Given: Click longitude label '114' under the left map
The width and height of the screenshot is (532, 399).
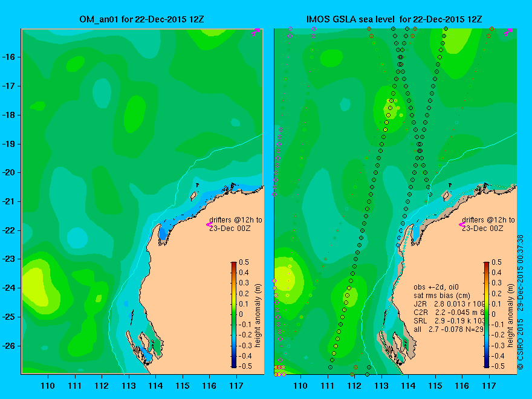Looking at the screenshot, I should [x=155, y=386].
